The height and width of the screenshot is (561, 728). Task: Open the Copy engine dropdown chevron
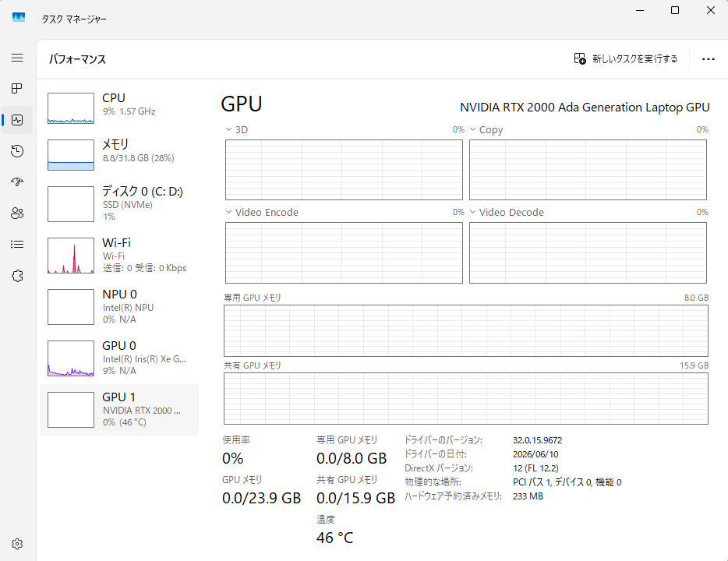(472, 129)
